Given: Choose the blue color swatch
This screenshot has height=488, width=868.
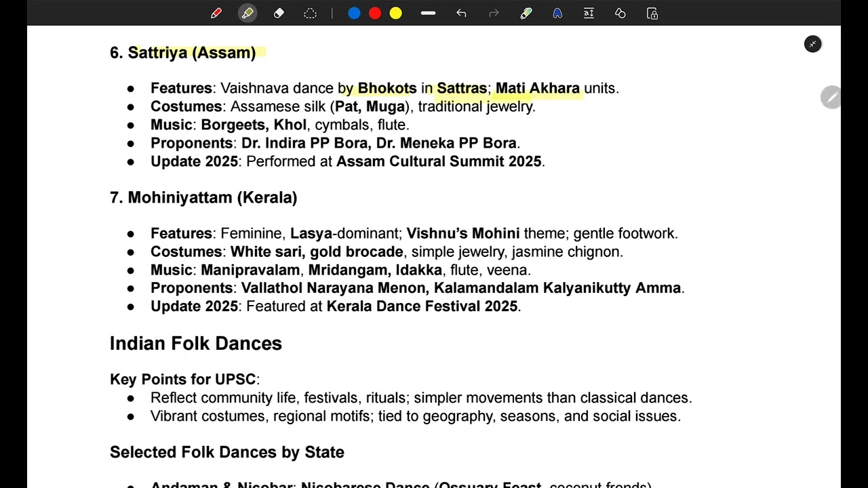Looking at the screenshot, I should [x=354, y=14].
